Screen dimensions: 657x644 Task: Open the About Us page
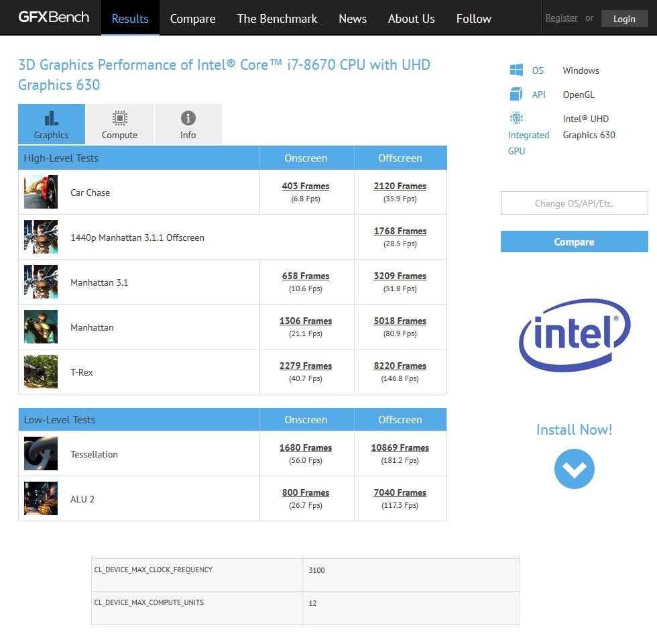tap(412, 19)
